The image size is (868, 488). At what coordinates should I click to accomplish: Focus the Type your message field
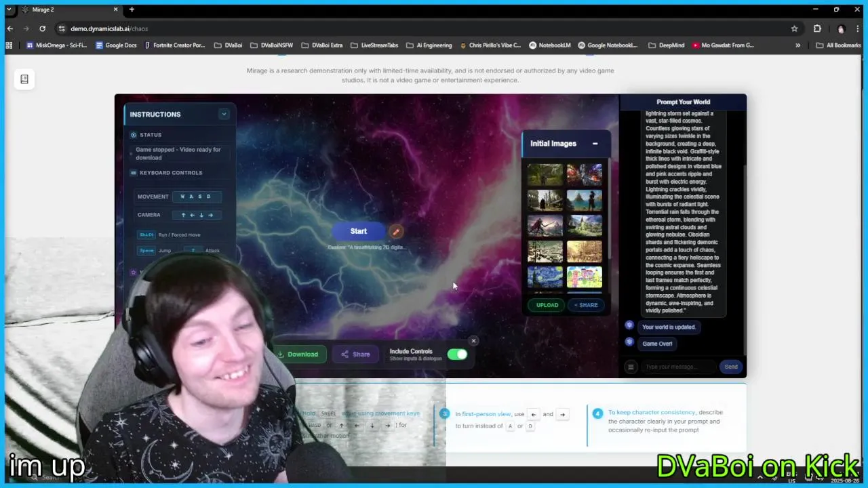[678, 367]
